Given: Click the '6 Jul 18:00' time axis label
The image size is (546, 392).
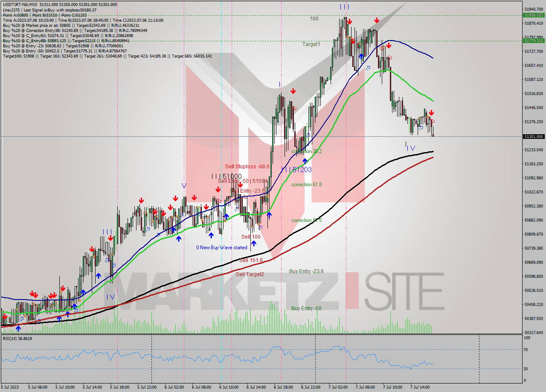Looking at the screenshot, I should [x=284, y=387].
